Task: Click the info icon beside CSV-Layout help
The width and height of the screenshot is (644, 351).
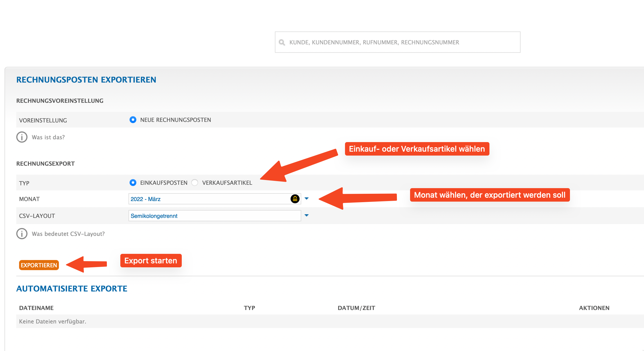Action: (x=22, y=234)
